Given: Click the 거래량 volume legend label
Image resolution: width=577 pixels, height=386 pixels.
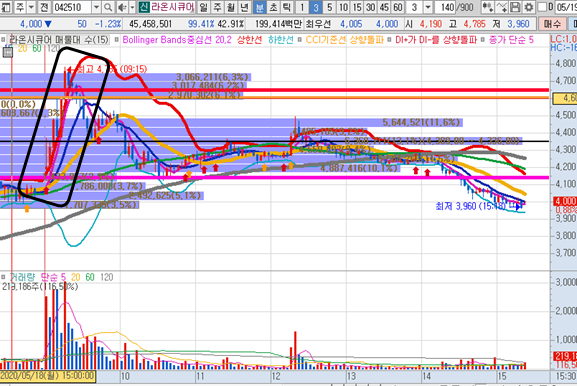Looking at the screenshot, I should coord(22,277).
